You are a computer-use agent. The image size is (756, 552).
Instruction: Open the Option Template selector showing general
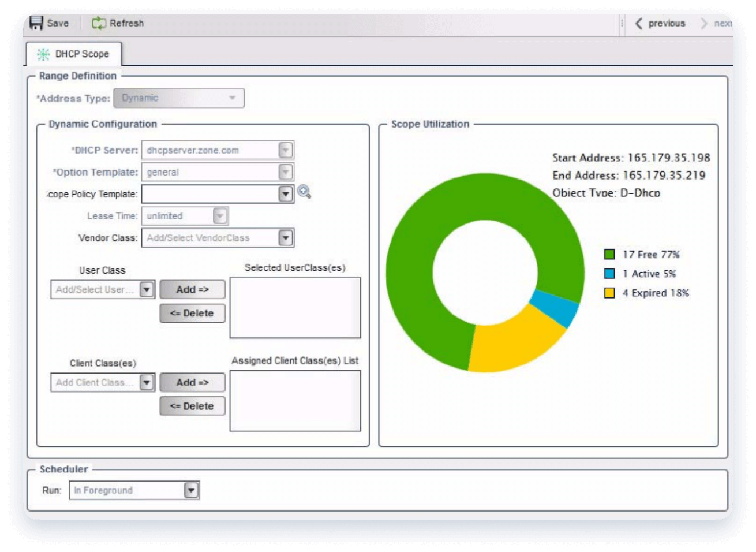286,171
